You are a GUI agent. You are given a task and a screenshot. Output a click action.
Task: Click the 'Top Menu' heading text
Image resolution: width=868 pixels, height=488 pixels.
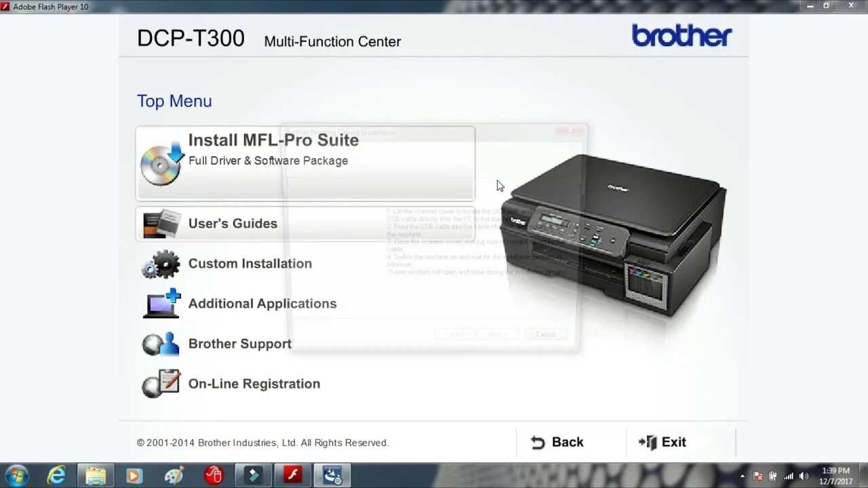[174, 101]
